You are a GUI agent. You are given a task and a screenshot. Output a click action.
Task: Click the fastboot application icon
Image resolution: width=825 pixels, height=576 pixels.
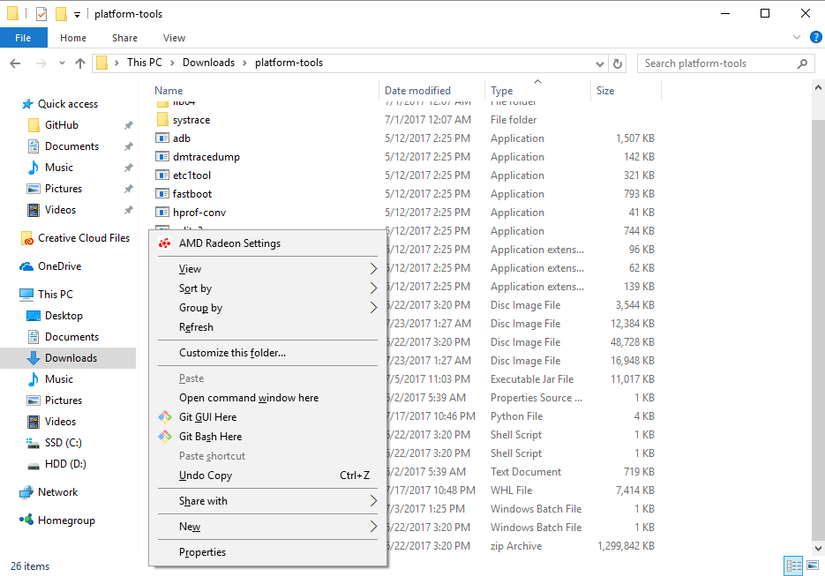point(164,194)
